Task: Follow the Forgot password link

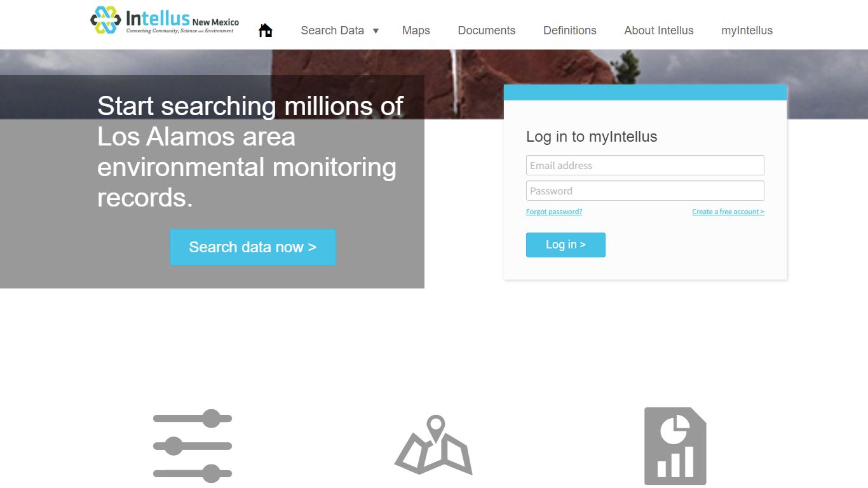Action: 554,212
